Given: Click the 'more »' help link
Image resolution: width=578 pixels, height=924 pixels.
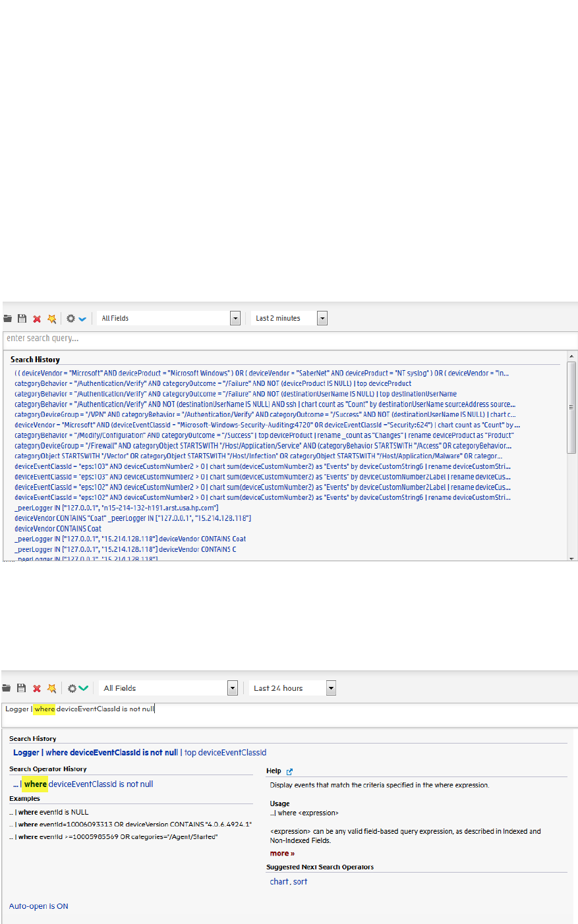Looking at the screenshot, I should point(282,853).
